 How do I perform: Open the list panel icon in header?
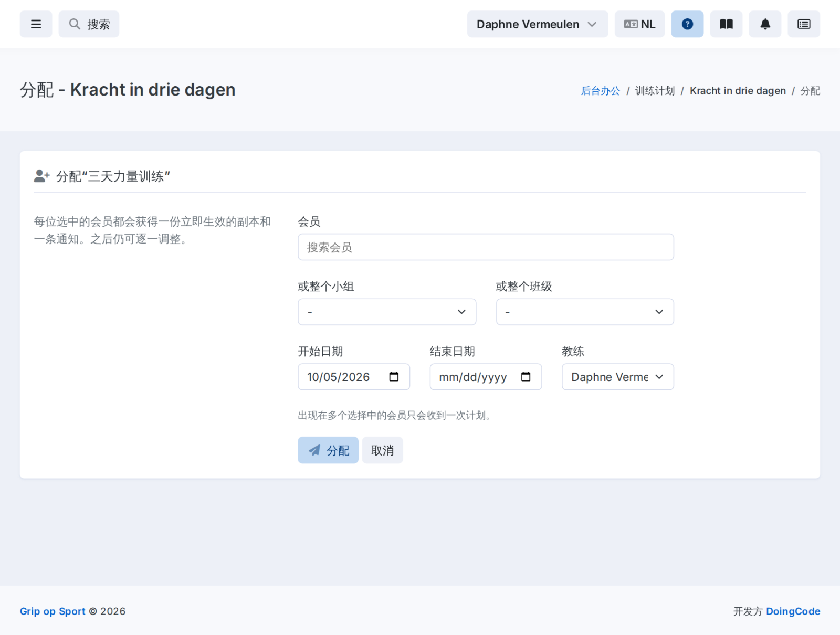[804, 24]
